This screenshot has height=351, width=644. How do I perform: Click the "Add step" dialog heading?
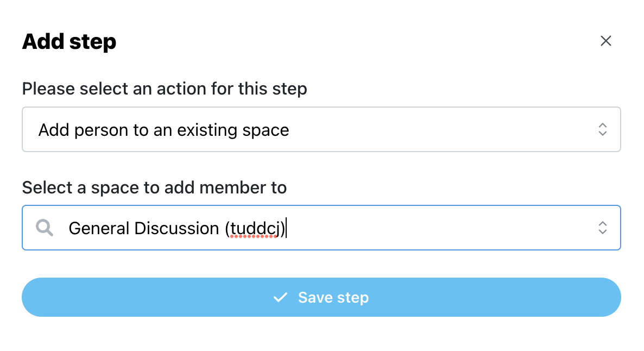(69, 41)
